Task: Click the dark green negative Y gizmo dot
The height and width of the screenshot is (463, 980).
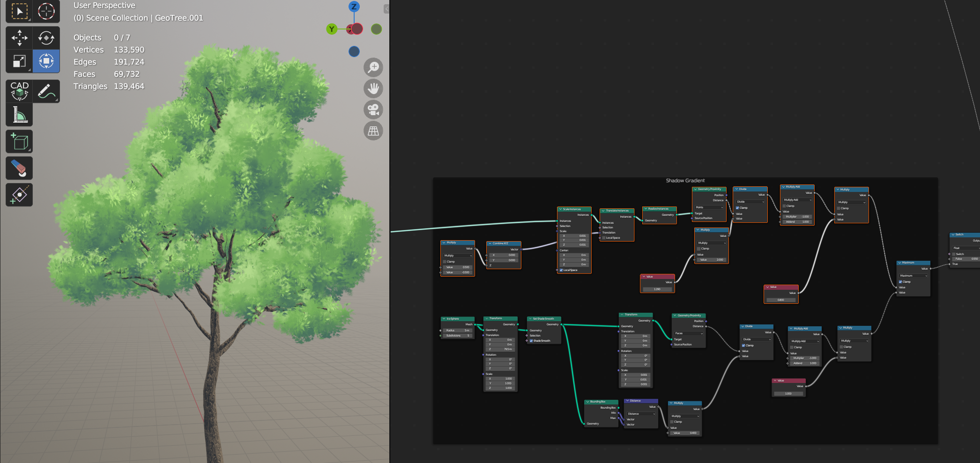Action: tap(376, 29)
